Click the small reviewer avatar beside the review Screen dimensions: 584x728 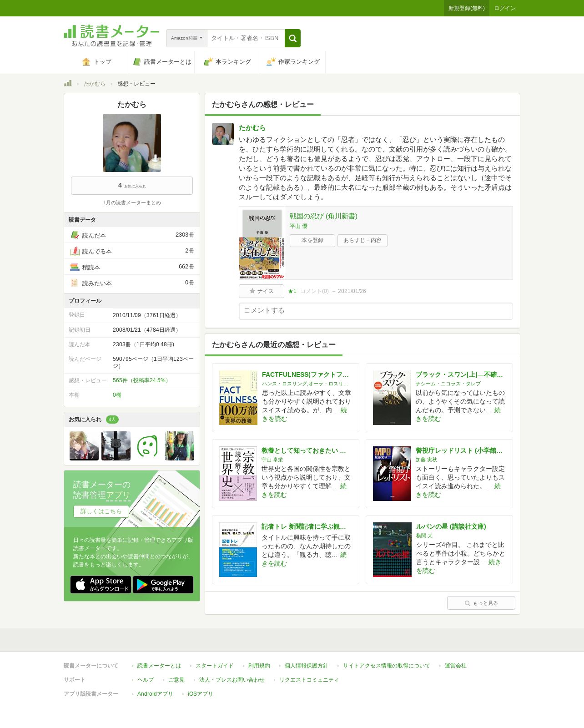pyautogui.click(x=223, y=134)
